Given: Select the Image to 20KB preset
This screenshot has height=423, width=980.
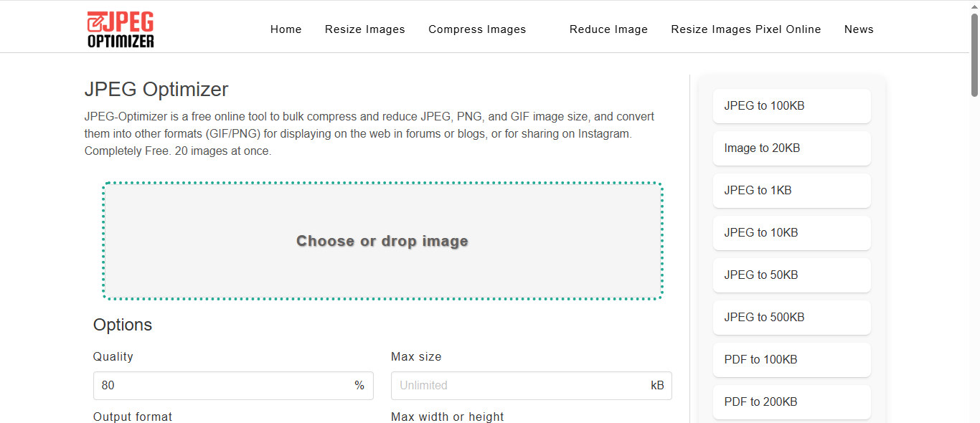Looking at the screenshot, I should click(791, 148).
